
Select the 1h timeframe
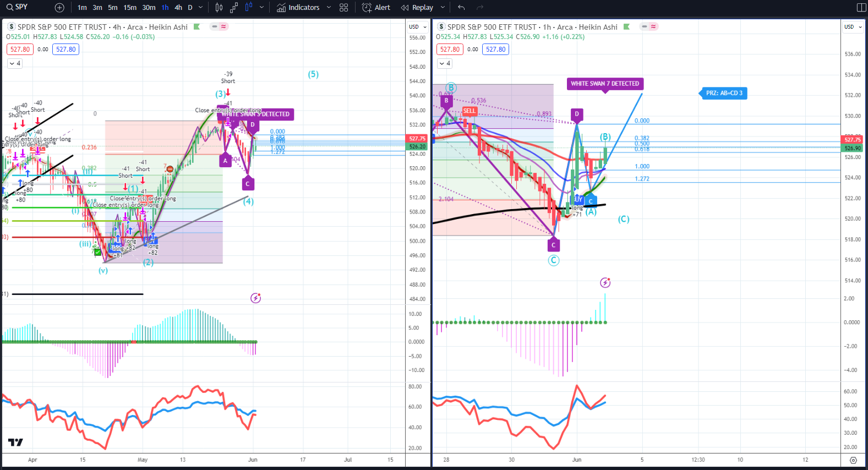click(x=165, y=8)
